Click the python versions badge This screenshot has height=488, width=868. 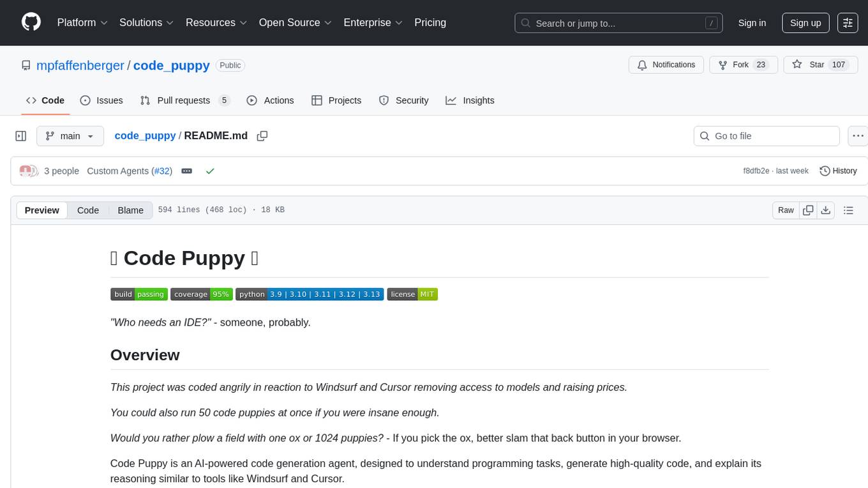coord(310,294)
